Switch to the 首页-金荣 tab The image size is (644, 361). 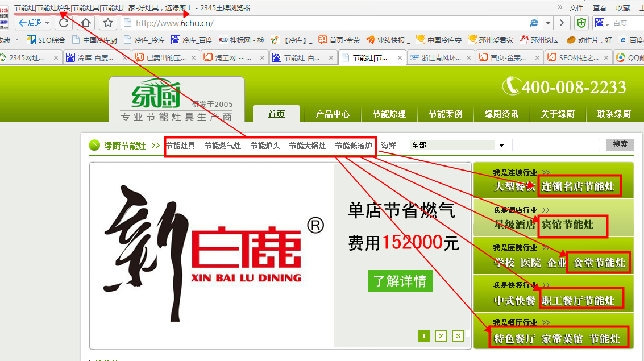510,58
